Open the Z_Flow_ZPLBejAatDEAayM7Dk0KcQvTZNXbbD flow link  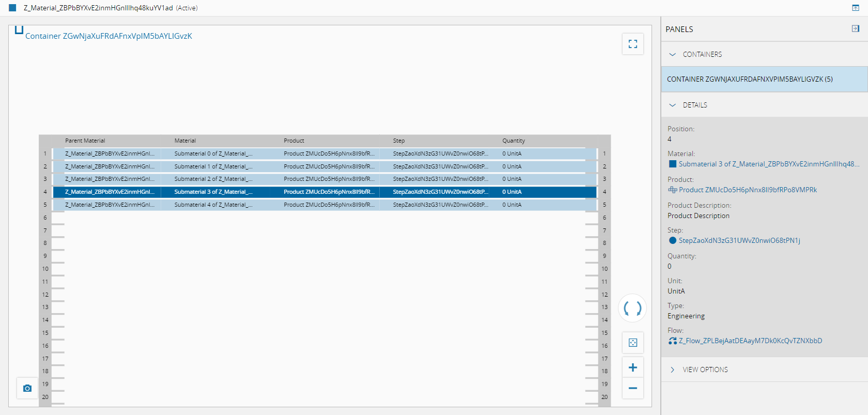pyautogui.click(x=750, y=341)
